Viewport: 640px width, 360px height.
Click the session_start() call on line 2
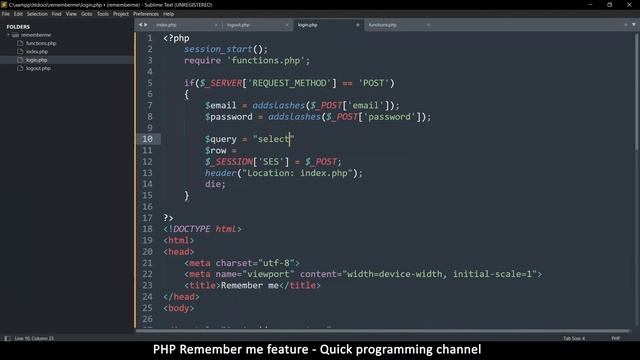point(226,49)
